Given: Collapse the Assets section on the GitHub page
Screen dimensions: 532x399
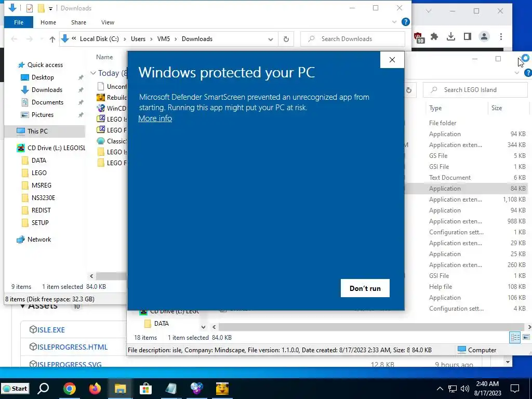Looking at the screenshot, I should (x=22, y=307).
